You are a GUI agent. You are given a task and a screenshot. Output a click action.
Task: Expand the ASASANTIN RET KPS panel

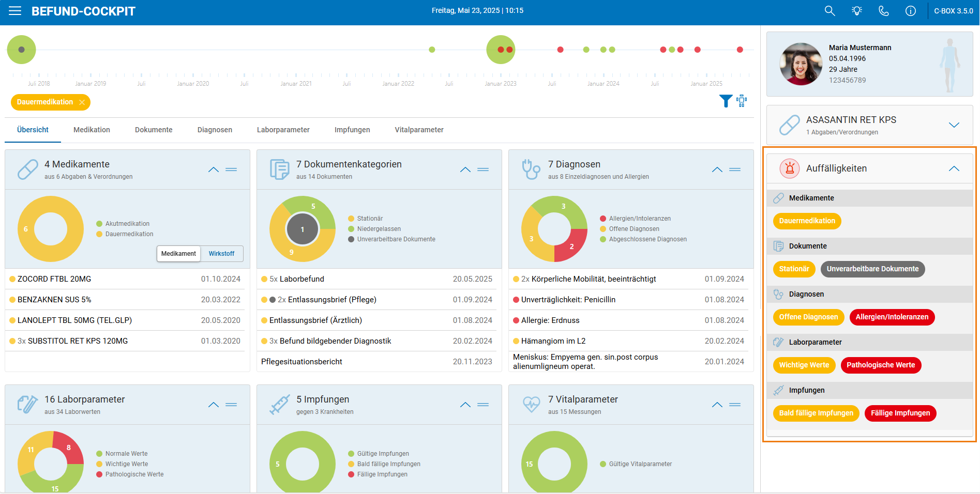click(x=954, y=125)
